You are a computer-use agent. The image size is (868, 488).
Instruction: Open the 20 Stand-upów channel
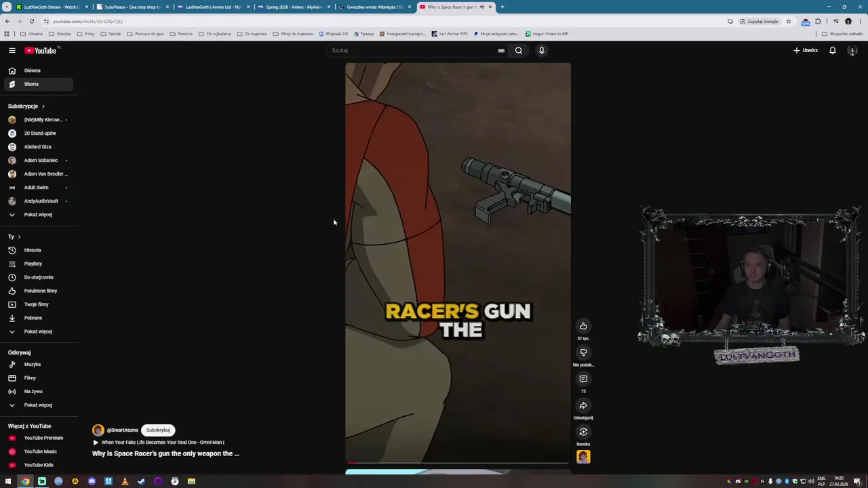37,133
